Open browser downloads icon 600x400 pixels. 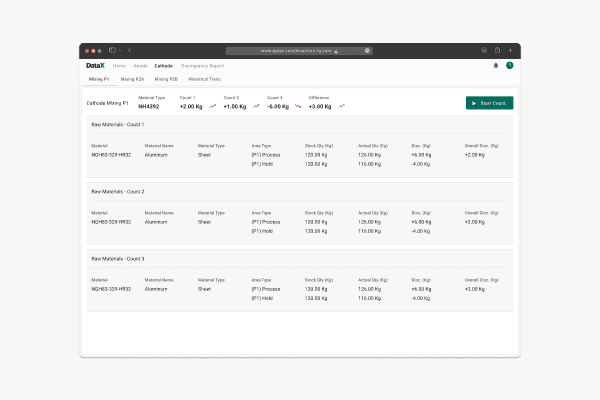click(484, 50)
